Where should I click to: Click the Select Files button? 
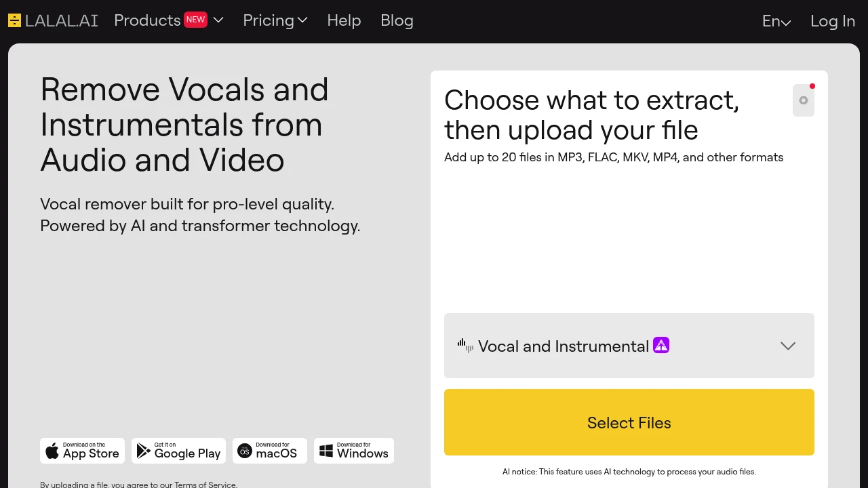tap(629, 422)
